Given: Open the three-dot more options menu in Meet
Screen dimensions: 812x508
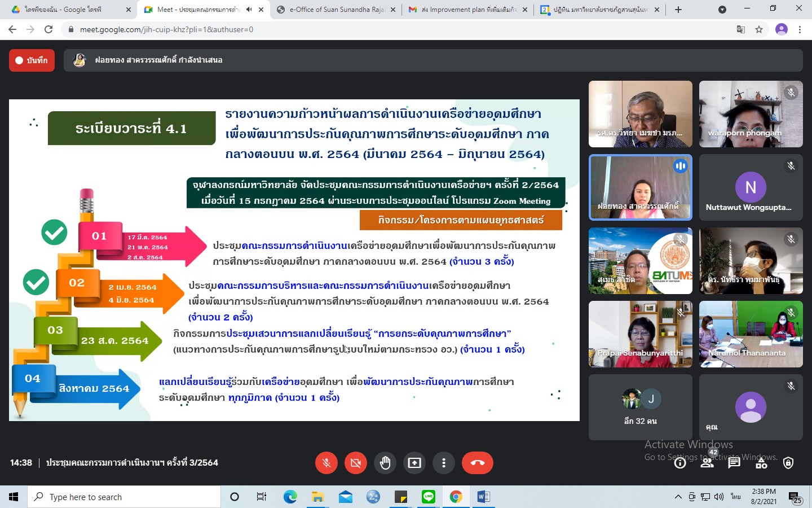Looking at the screenshot, I should click(x=444, y=463).
